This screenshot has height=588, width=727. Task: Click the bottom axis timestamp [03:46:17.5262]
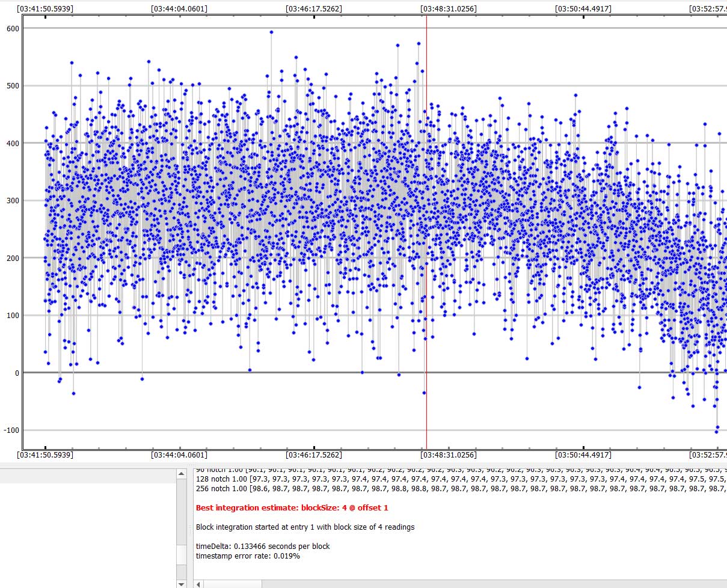[x=314, y=455]
